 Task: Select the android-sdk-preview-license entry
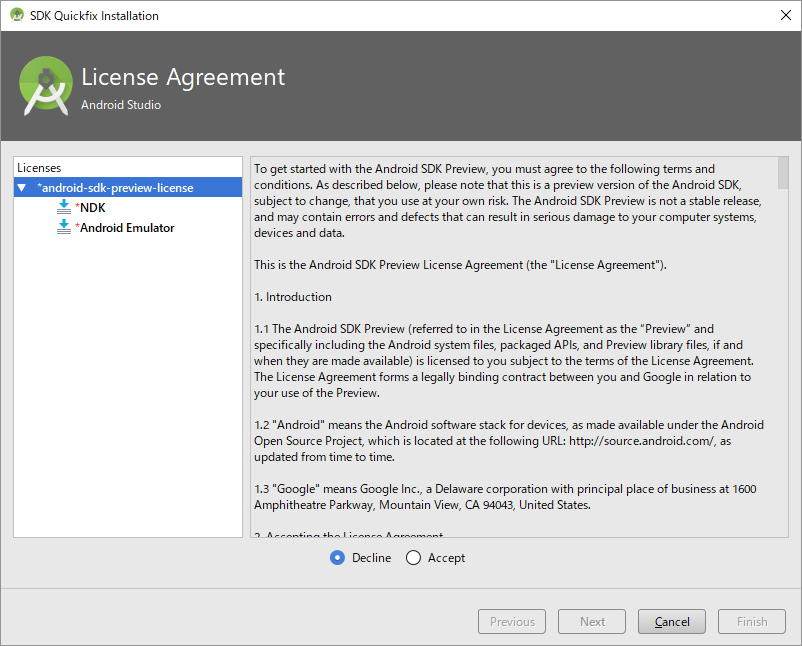(115, 187)
